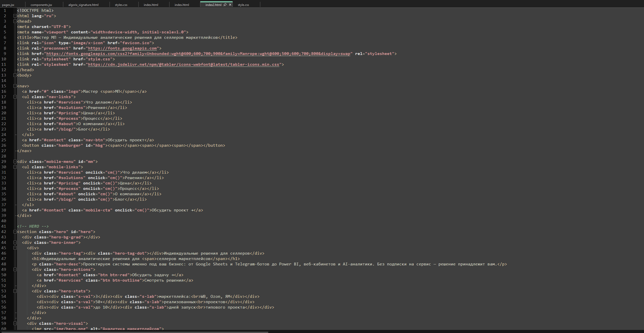Open the styles.css tab

click(x=121, y=5)
